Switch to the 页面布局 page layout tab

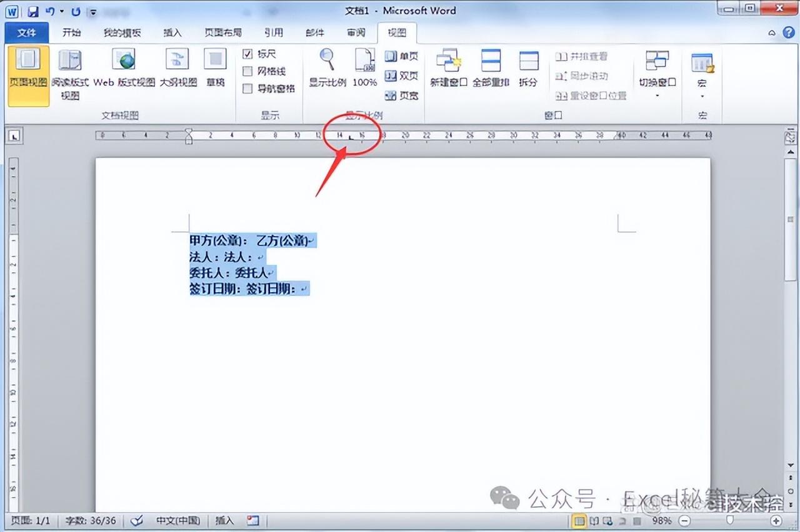(223, 32)
